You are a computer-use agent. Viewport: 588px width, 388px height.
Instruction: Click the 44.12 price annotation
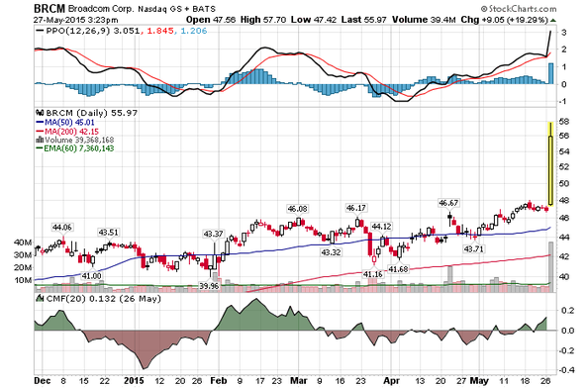coord(381,227)
